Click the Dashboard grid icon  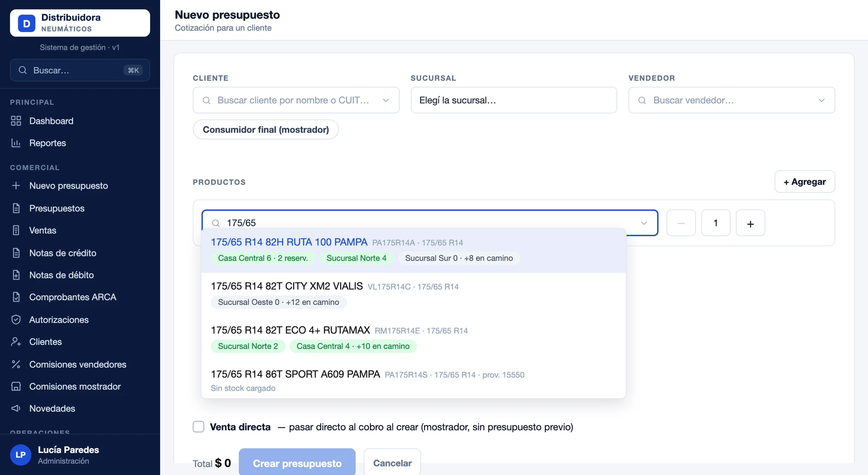[x=16, y=121]
